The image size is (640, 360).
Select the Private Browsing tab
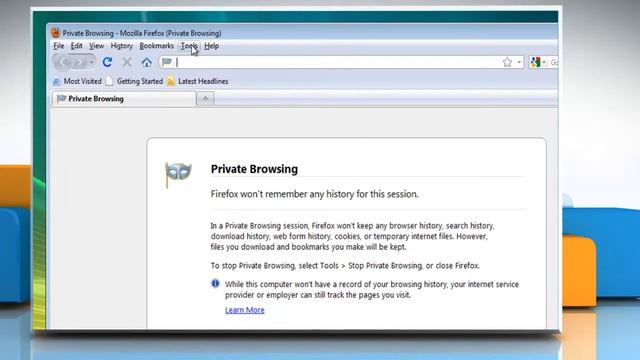pos(124,99)
